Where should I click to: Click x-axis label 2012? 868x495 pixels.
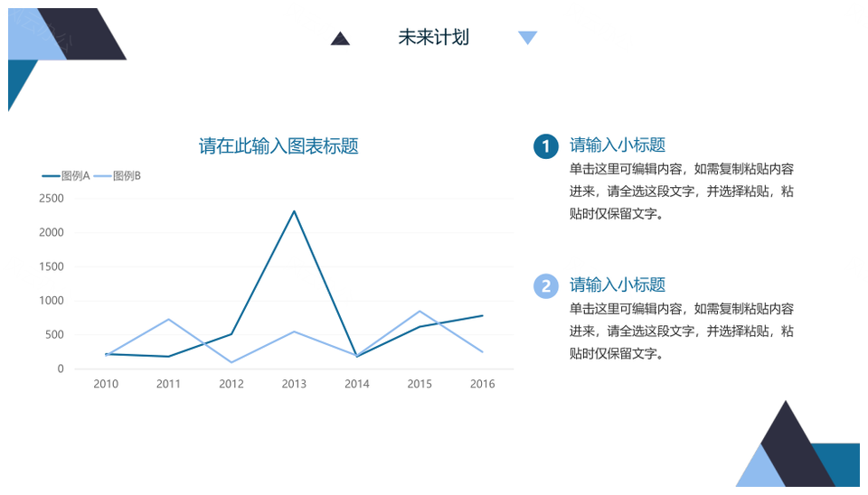(231, 384)
